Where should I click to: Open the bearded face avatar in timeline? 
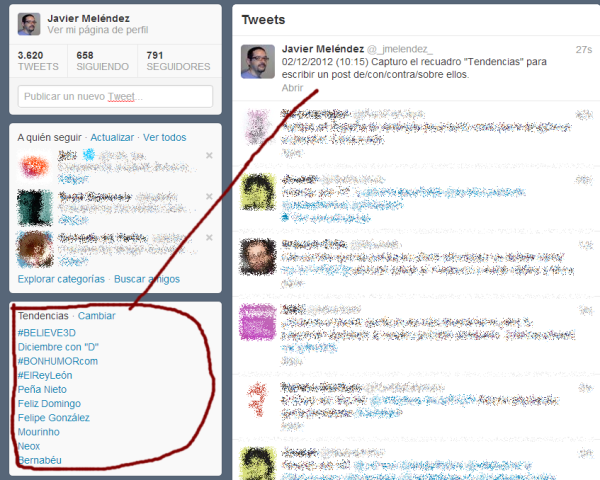click(x=258, y=256)
